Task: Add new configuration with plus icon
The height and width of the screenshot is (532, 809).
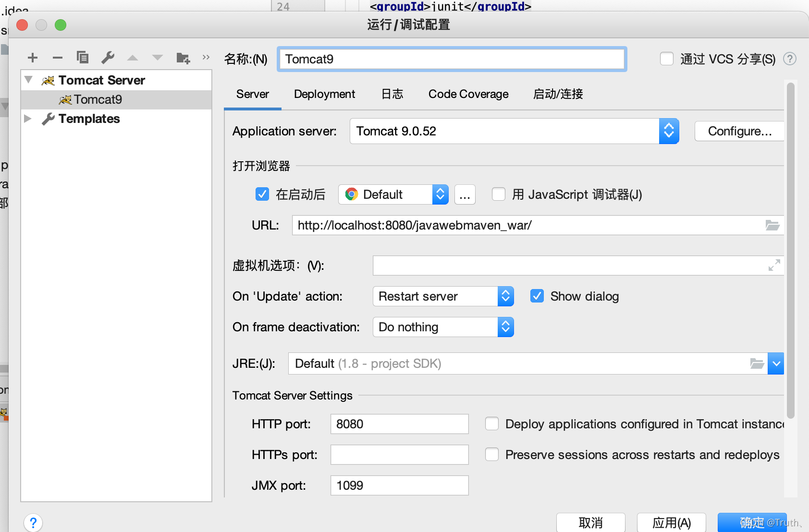Action: [x=33, y=58]
